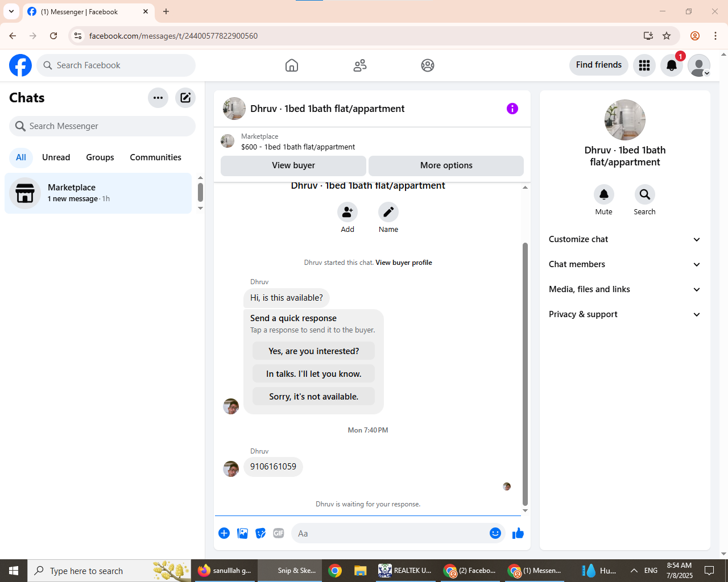Bookmark this page star icon
This screenshot has width=728, height=582.
(x=667, y=36)
